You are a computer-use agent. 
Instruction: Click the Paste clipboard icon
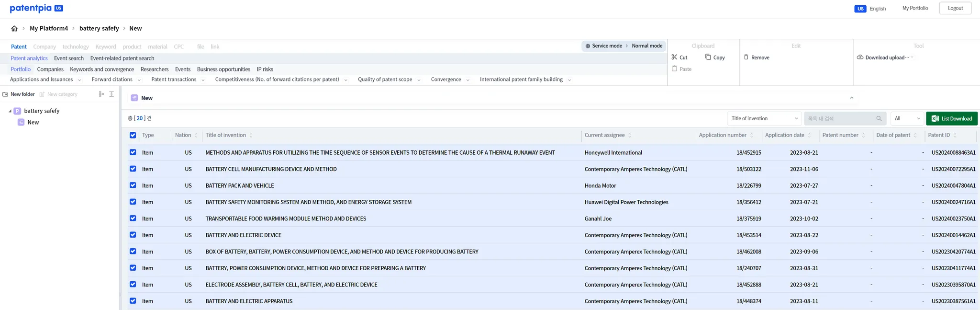674,69
